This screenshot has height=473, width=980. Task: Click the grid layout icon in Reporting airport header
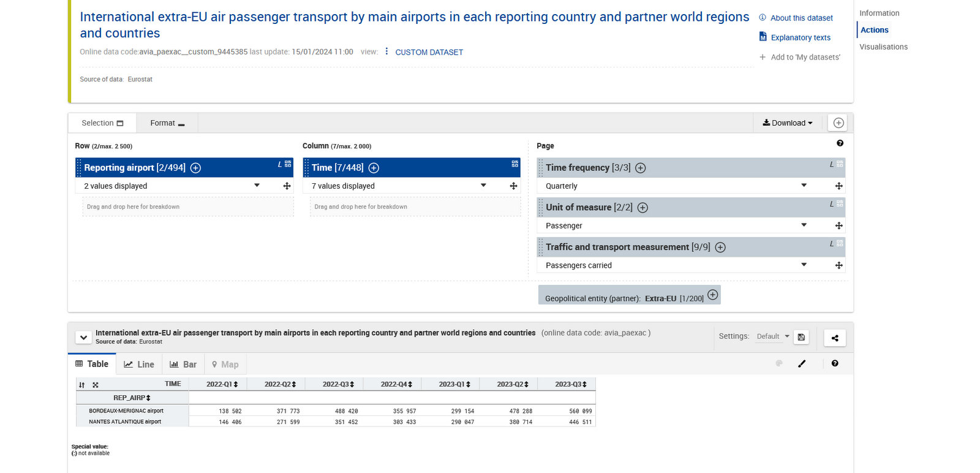click(x=288, y=164)
